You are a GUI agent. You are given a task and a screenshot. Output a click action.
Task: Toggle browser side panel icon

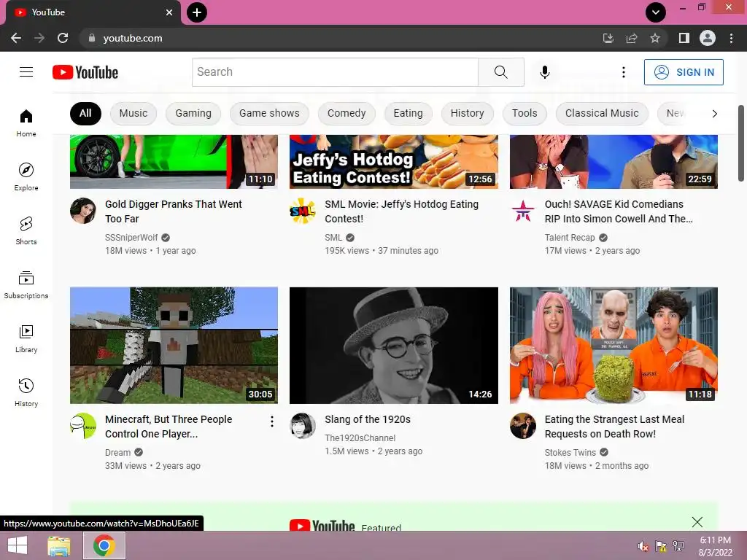[684, 38]
